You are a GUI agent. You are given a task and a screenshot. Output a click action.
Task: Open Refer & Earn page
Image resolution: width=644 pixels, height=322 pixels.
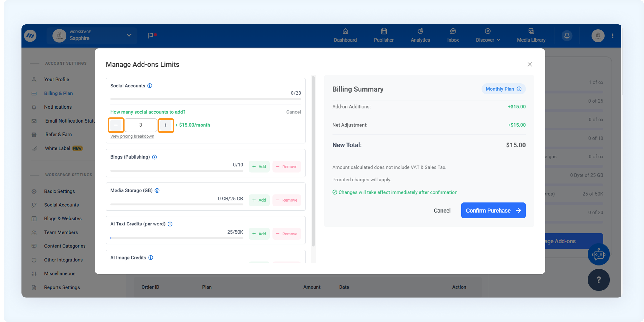pyautogui.click(x=59, y=135)
